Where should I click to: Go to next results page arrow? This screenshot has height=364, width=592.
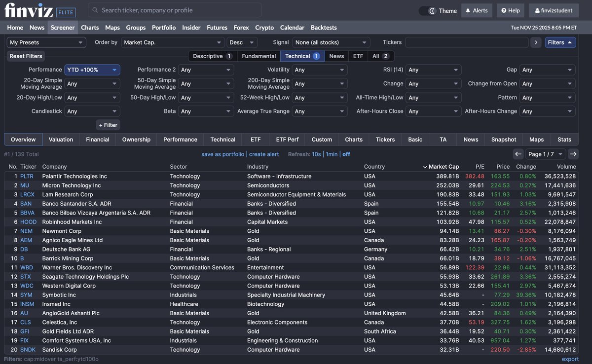tap(573, 154)
